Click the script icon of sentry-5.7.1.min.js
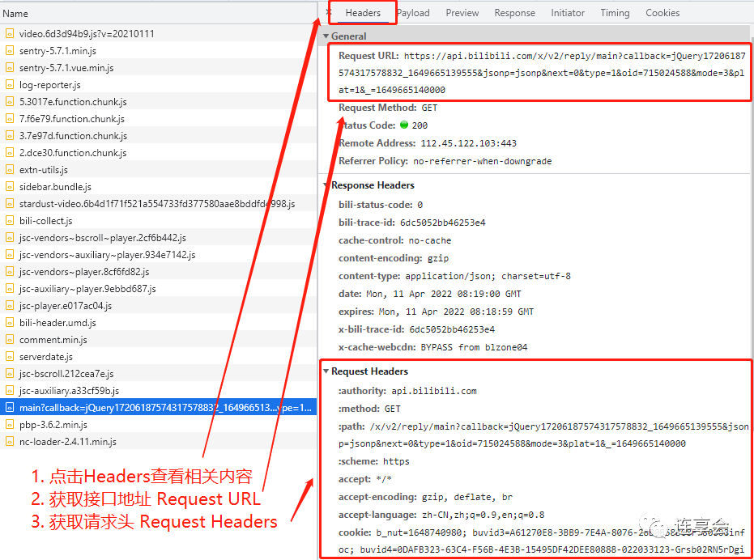The height and width of the screenshot is (560, 754). click(9, 50)
